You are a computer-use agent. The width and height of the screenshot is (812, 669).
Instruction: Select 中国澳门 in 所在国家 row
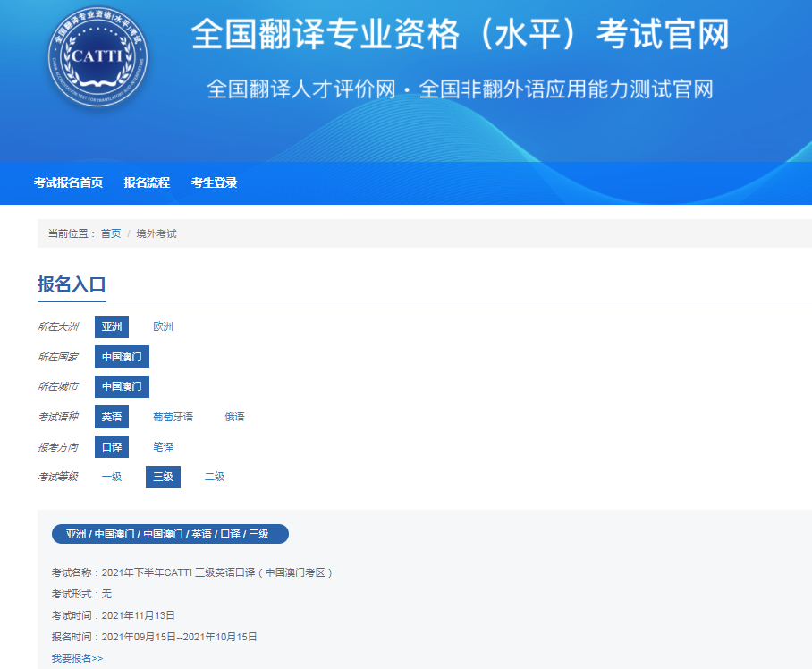pos(122,357)
